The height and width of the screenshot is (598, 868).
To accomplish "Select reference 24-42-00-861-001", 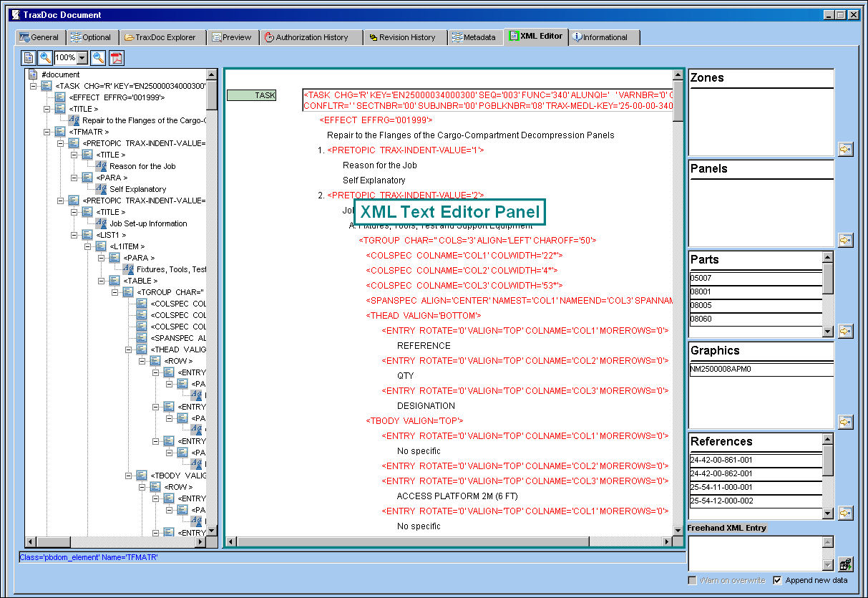I will pos(756,460).
